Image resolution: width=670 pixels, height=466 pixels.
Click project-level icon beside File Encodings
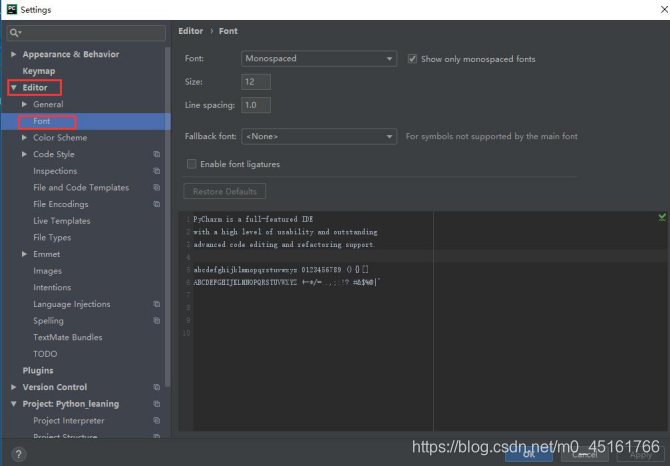coord(157,204)
